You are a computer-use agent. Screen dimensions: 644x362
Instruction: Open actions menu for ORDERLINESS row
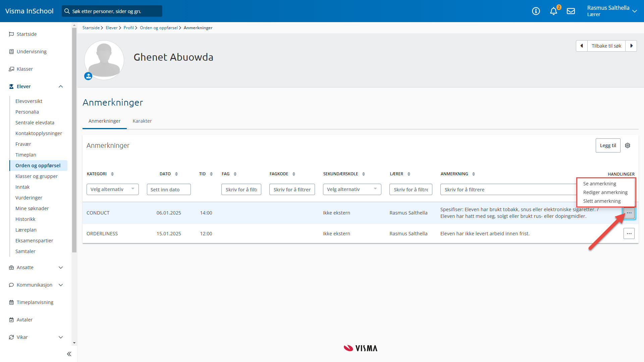coord(629,234)
